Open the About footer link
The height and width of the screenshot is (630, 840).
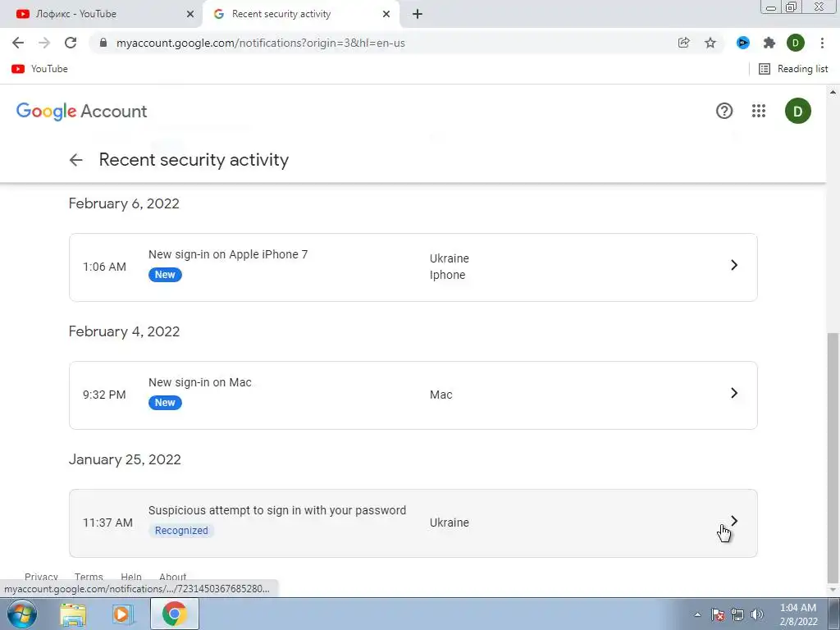click(x=172, y=577)
